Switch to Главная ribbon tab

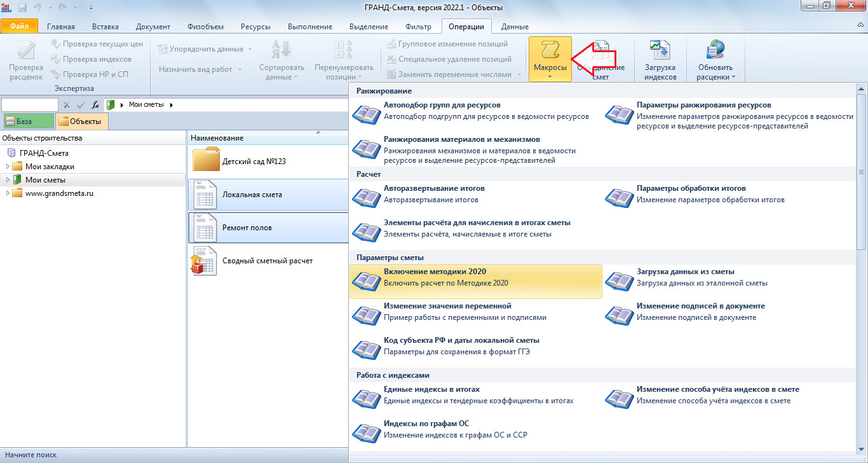pyautogui.click(x=61, y=27)
